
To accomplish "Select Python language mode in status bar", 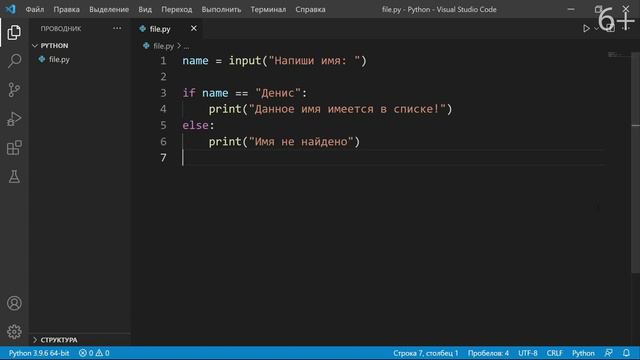I will [x=583, y=353].
